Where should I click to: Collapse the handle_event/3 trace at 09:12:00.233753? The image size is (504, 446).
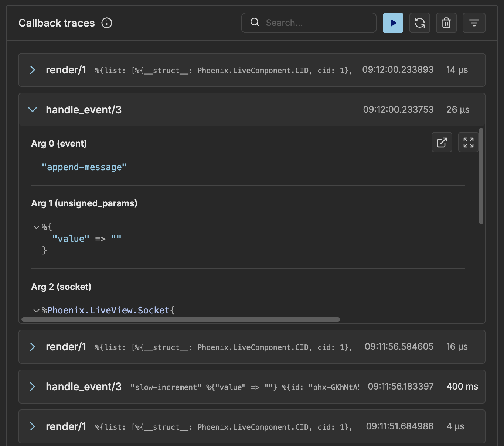pos(33,110)
